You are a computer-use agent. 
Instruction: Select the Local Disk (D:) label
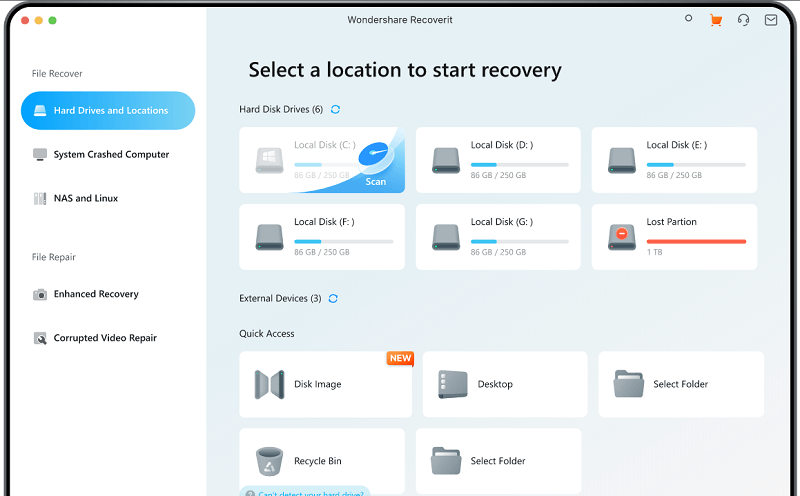502,145
